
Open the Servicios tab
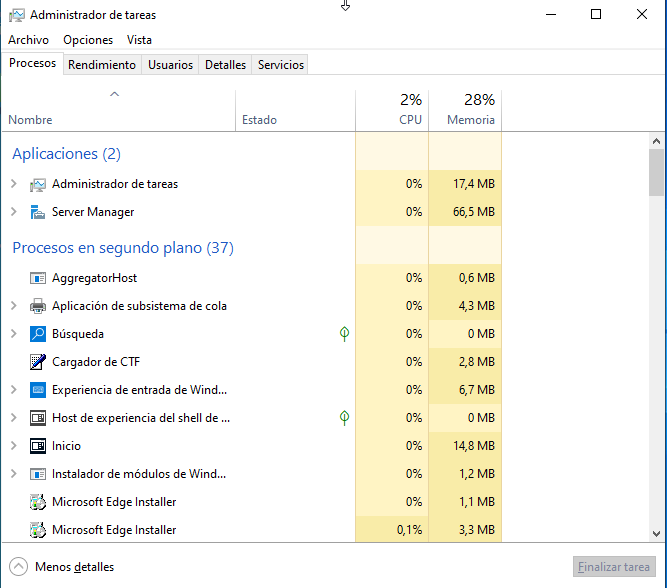coord(280,65)
